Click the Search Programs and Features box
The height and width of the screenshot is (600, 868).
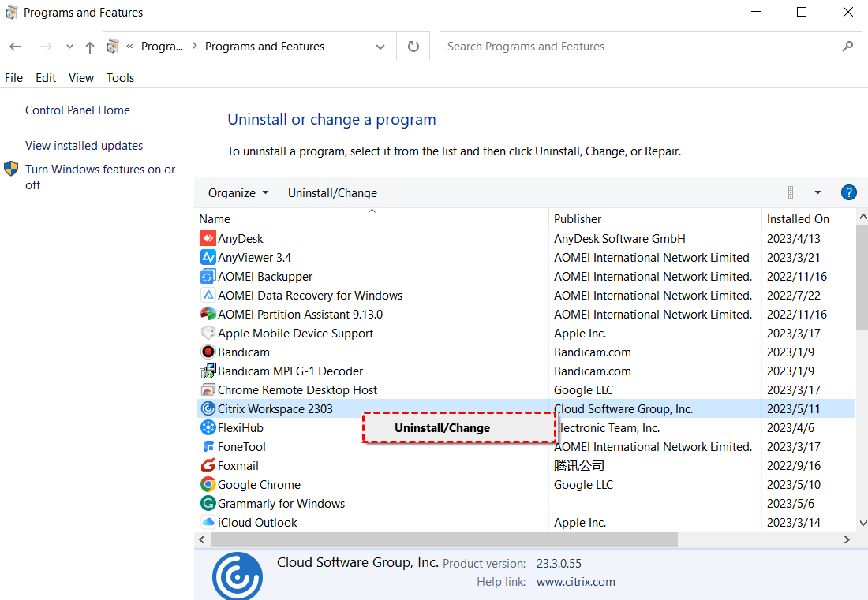(x=639, y=47)
